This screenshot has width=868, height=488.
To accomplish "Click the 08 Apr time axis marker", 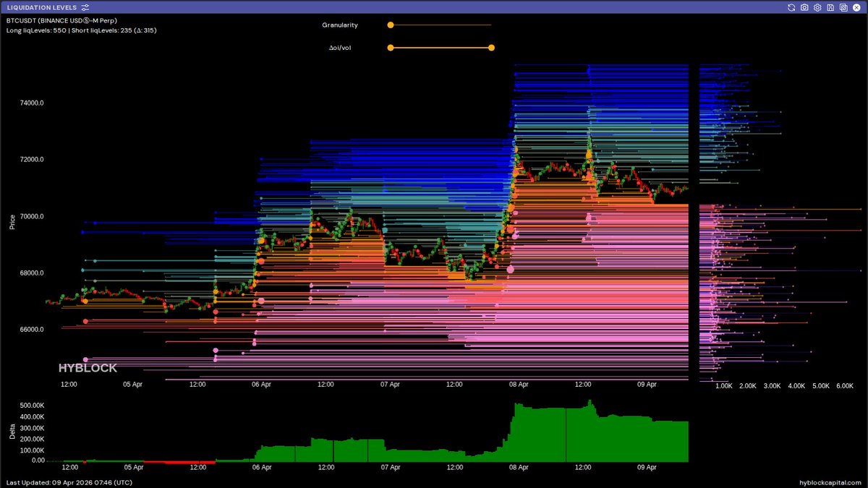I will [518, 385].
